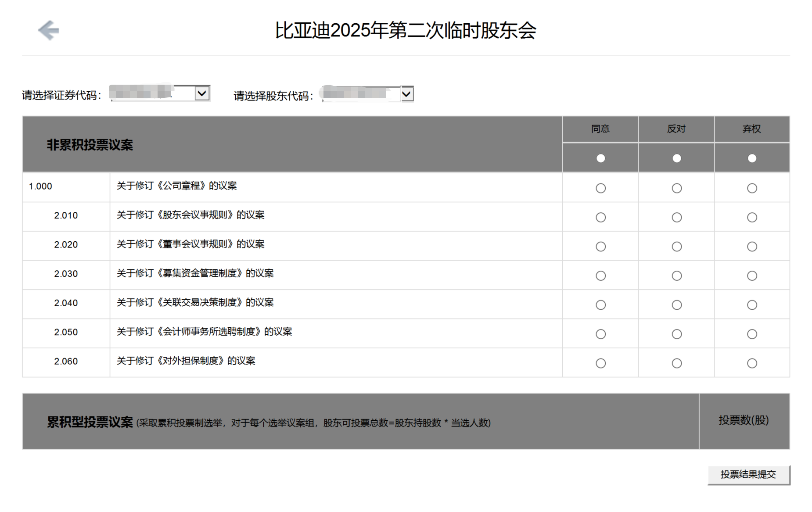Click proposal text 关于修订《对外担保制度》的议案
The height and width of the screenshot is (512, 812).
(186, 361)
